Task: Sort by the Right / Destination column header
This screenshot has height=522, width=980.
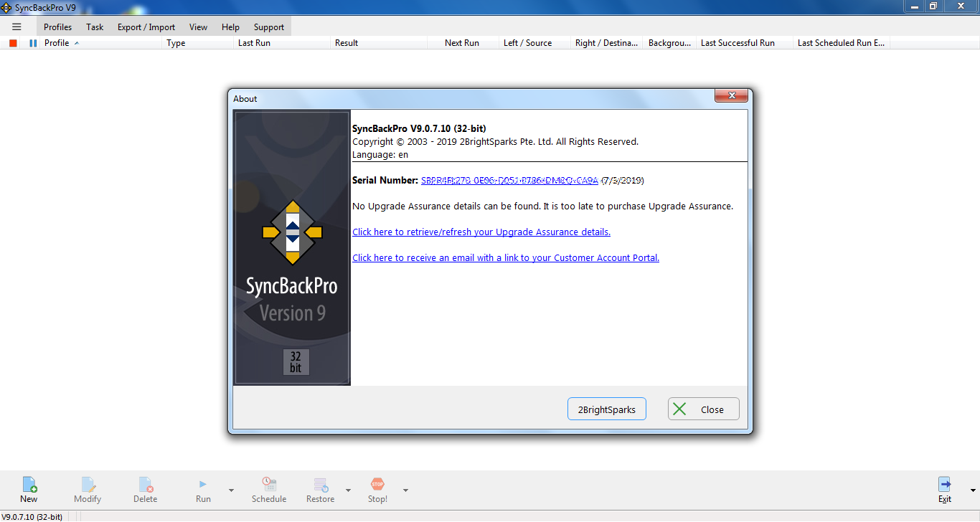Action: (x=606, y=43)
